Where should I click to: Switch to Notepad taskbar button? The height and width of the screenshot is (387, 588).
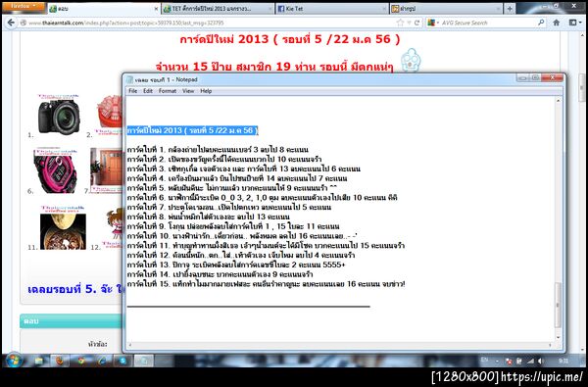[144, 361]
